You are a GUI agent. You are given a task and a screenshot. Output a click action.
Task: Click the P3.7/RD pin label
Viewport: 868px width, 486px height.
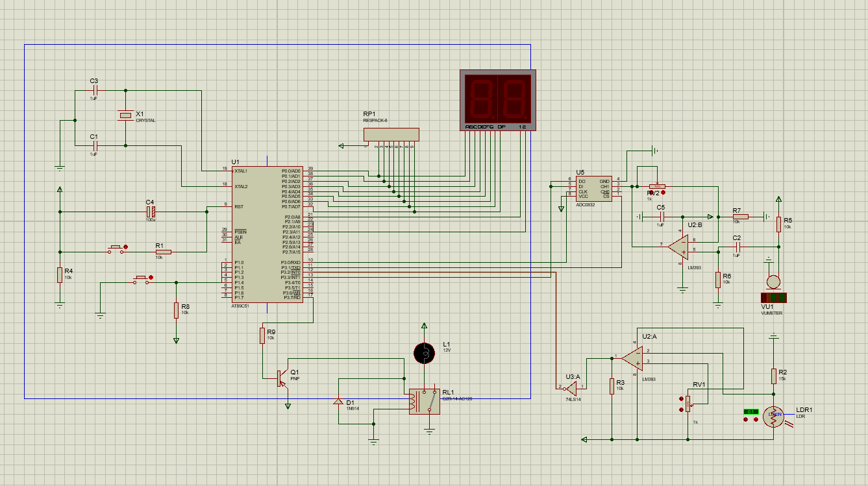pos(291,298)
